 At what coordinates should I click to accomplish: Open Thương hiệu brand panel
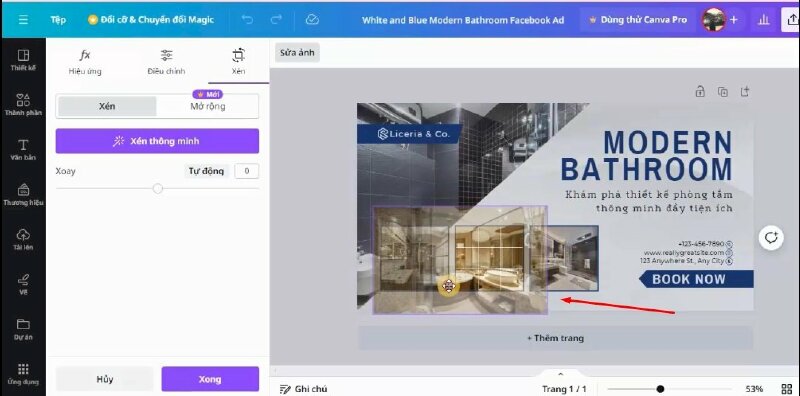coord(23,194)
